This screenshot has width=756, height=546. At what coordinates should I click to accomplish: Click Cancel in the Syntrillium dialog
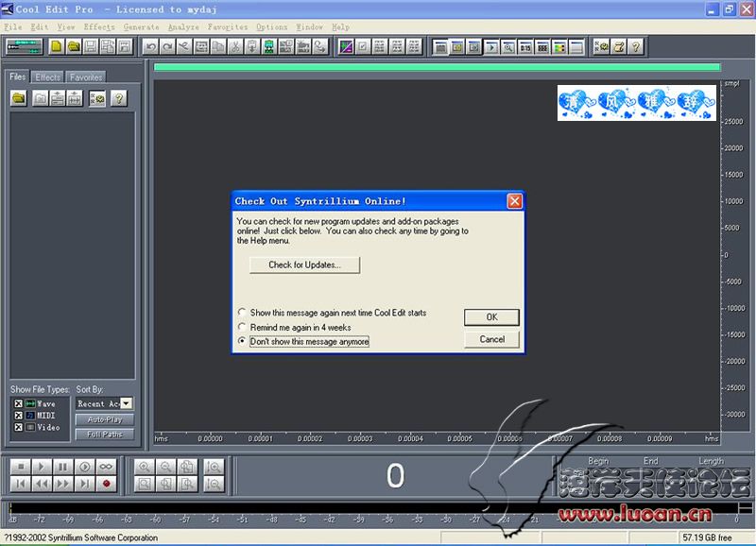click(491, 339)
